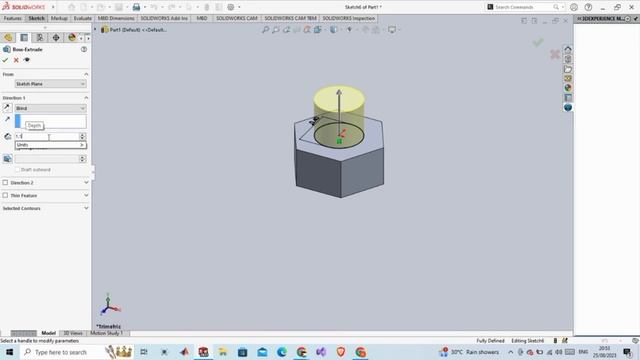This screenshot has height=360, width=640.
Task: Click the direction of extrusion selection box
Action: 51,121
